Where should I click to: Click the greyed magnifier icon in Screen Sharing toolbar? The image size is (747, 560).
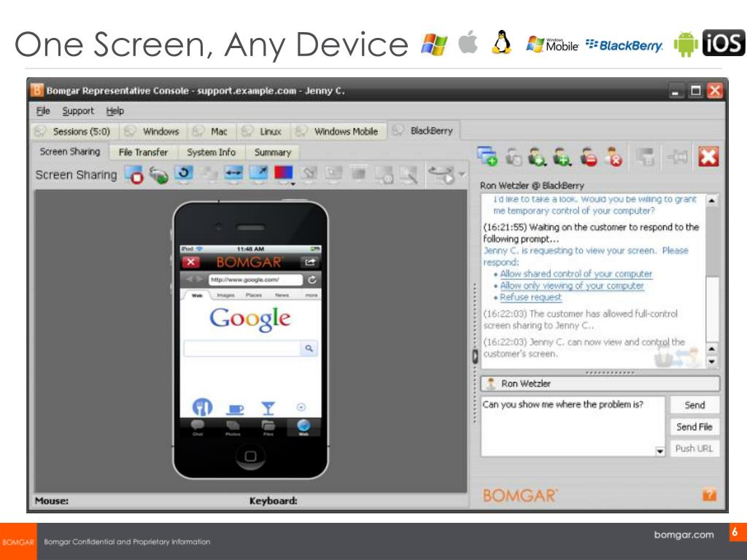pyautogui.click(x=409, y=175)
